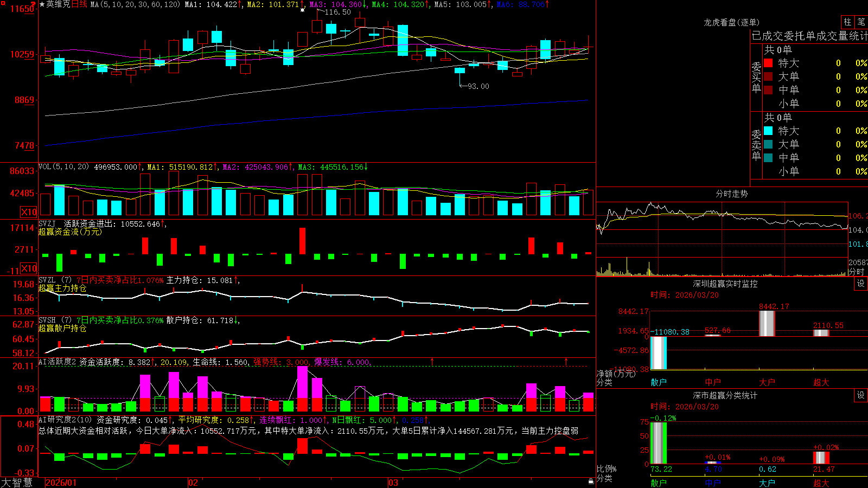
Task: Click the 小单 row under 委卖单
Action: pos(815,171)
